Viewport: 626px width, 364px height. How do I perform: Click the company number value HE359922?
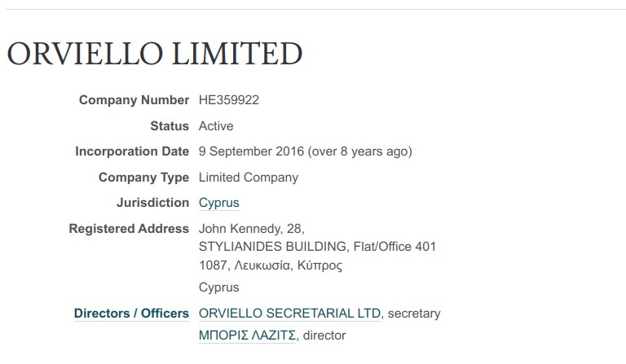(229, 100)
